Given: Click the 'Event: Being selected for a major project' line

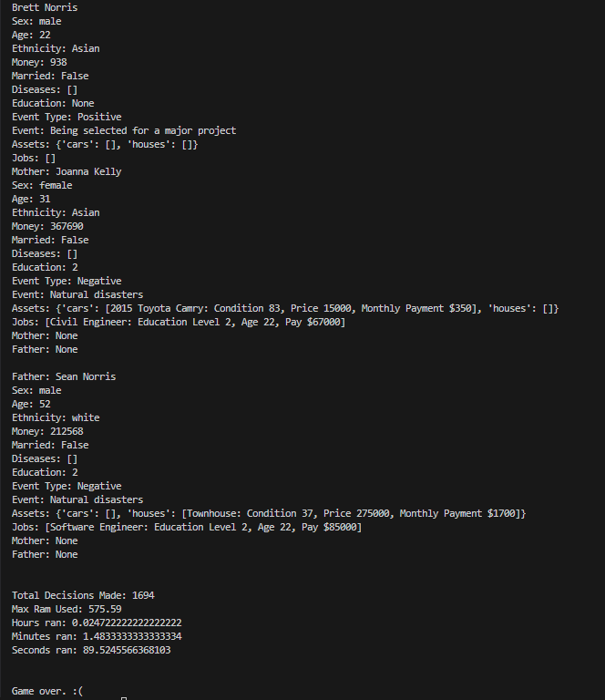Looking at the screenshot, I should 124,130.
